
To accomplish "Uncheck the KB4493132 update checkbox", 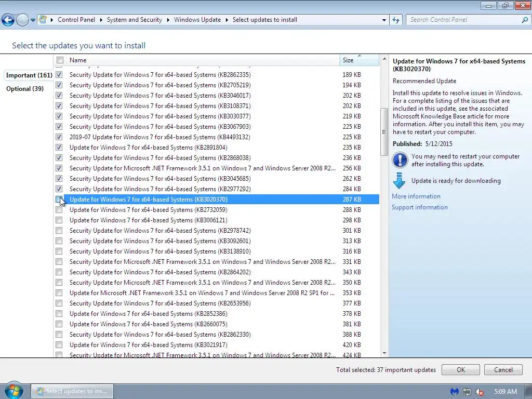I will (x=59, y=137).
